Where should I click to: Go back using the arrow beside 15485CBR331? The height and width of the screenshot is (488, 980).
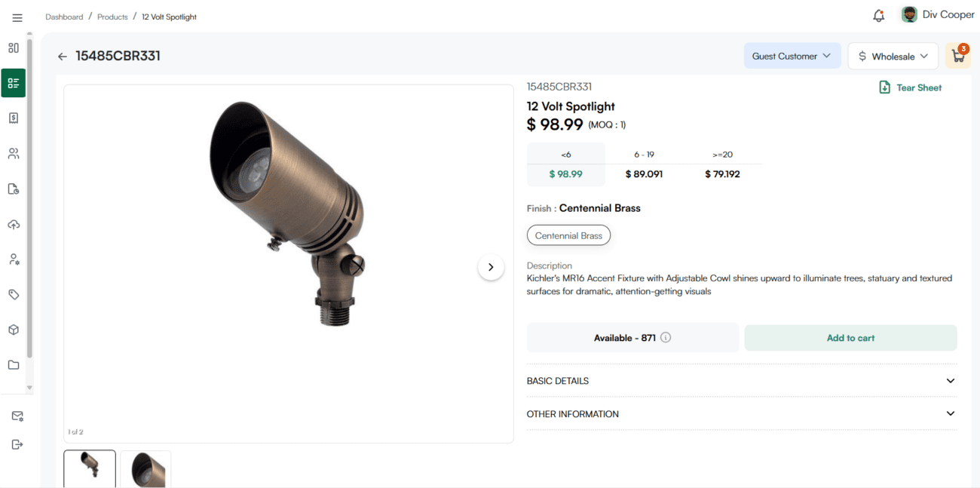(63, 57)
